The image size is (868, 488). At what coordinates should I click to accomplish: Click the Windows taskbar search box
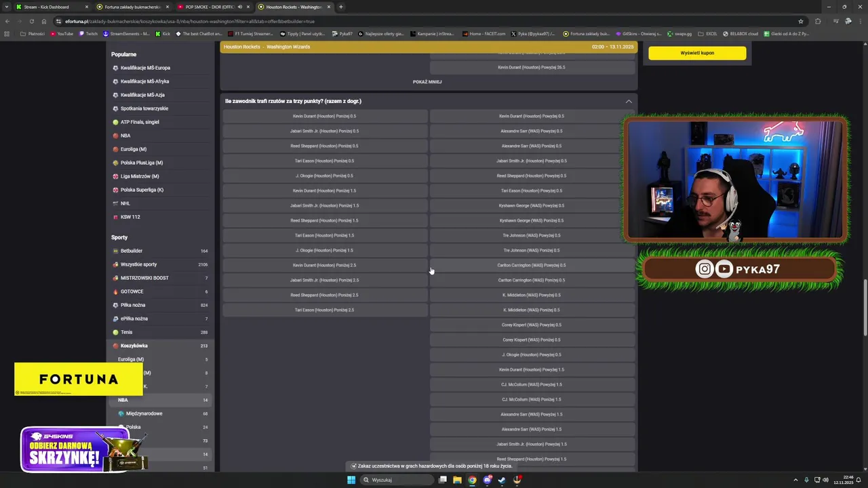(397, 480)
